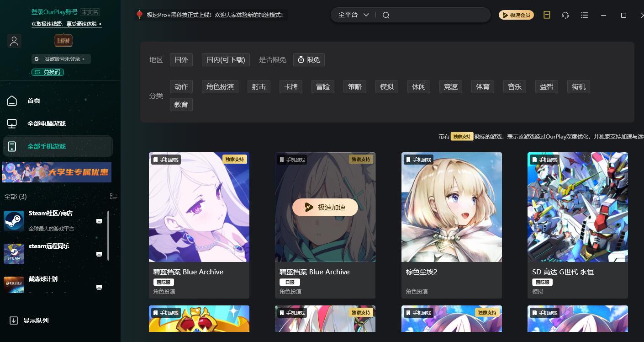Click the 极速加速 button on Blue Archive
The height and width of the screenshot is (342, 644).
(x=325, y=207)
